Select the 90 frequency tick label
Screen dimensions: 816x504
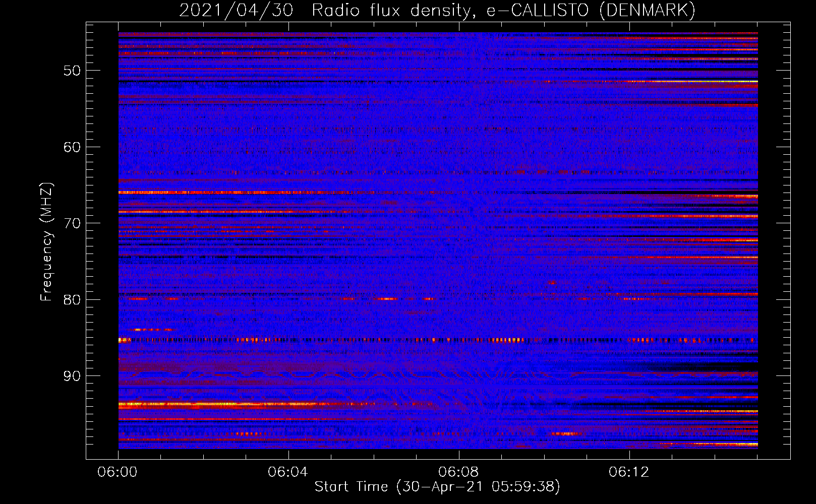point(72,376)
